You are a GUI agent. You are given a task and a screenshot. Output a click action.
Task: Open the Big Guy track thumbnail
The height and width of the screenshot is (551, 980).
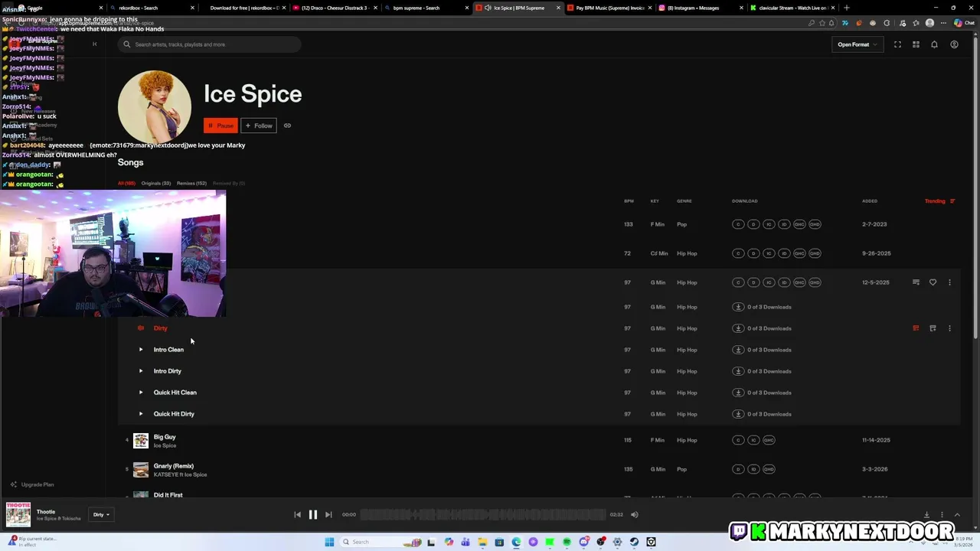(x=141, y=440)
